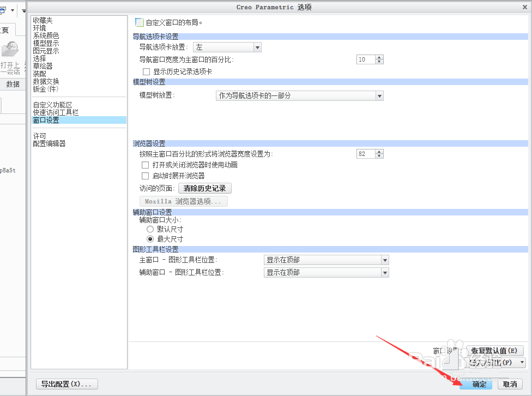Enable 打开或关闭浏览器时使用动画 checkbox

tap(145, 165)
